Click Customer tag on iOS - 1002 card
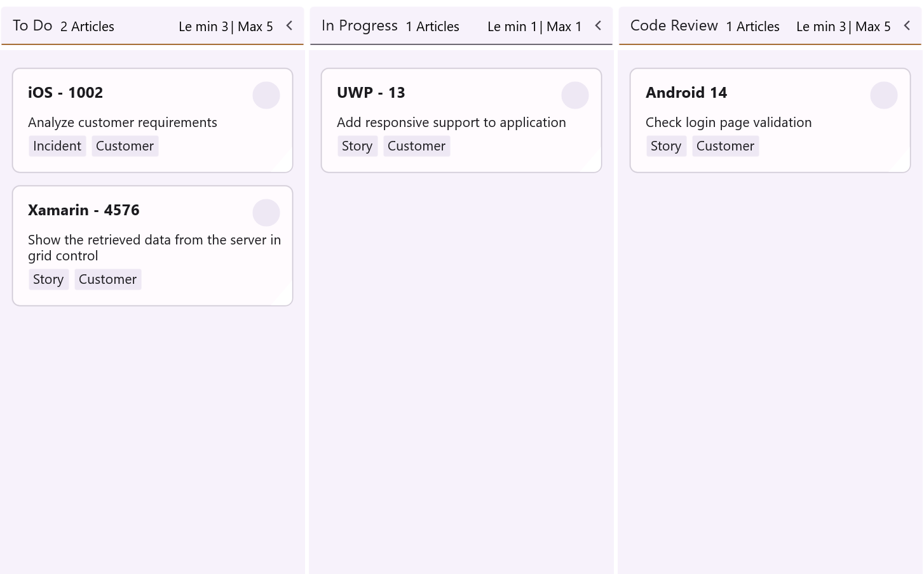This screenshot has width=924, height=574. (x=125, y=146)
